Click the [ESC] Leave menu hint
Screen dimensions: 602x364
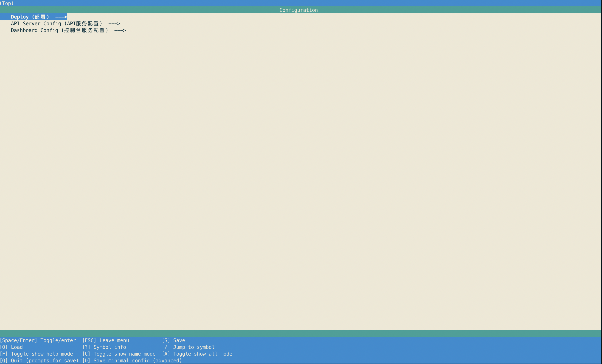pyautogui.click(x=106, y=340)
